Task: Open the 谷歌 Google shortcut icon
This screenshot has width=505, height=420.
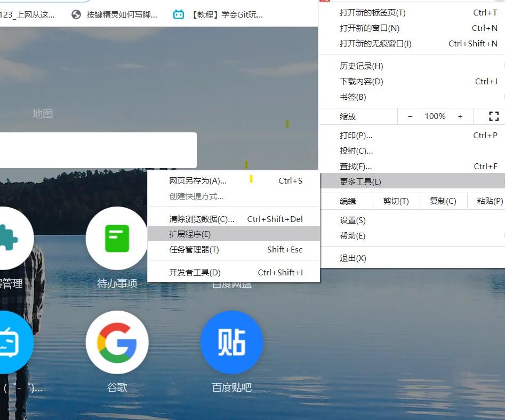Action: click(x=117, y=343)
